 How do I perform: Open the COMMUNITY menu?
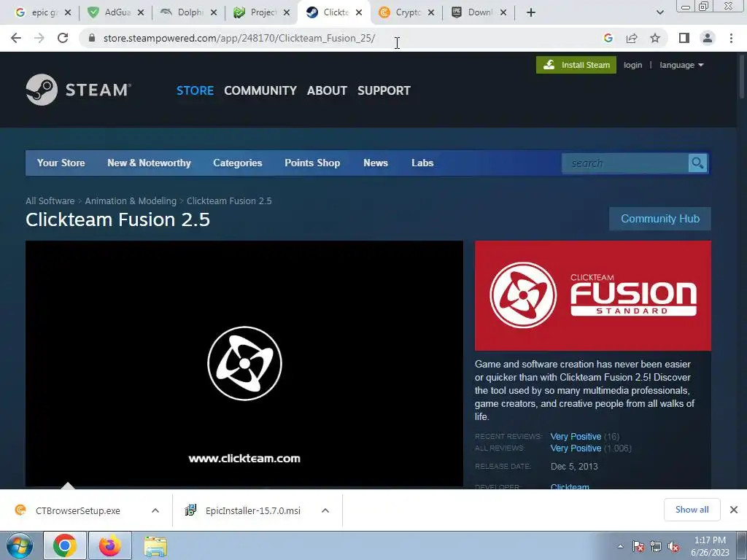point(260,90)
